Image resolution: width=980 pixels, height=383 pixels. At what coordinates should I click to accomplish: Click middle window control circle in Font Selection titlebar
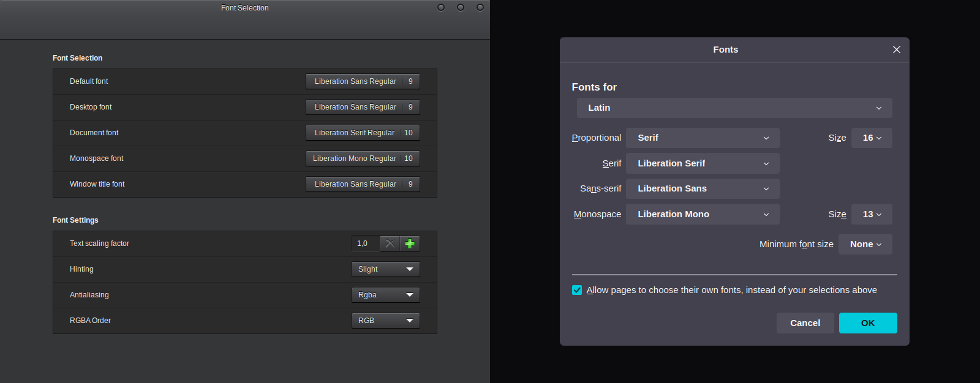pos(461,7)
